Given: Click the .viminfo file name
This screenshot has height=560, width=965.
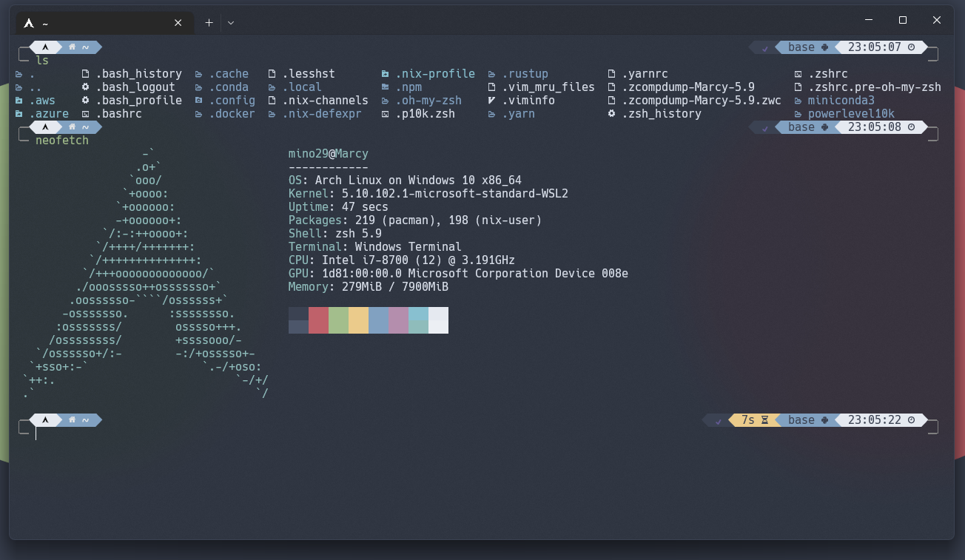Looking at the screenshot, I should 528,101.
